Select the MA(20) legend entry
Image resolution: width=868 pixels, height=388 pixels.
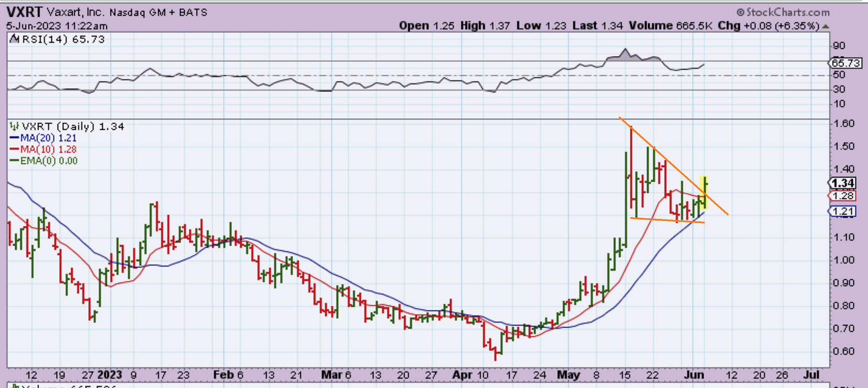43,138
